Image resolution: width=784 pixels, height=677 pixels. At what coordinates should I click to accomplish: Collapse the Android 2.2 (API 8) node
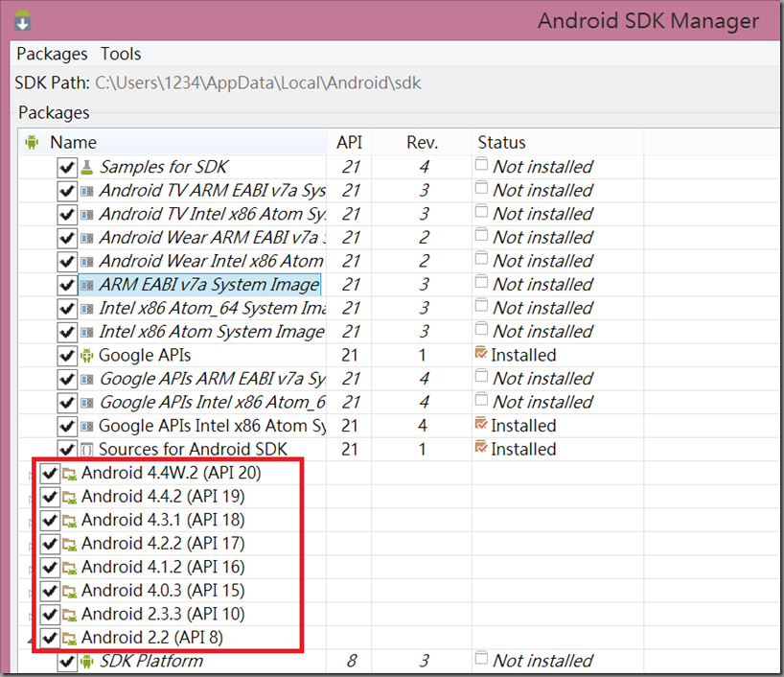pyautogui.click(x=31, y=640)
